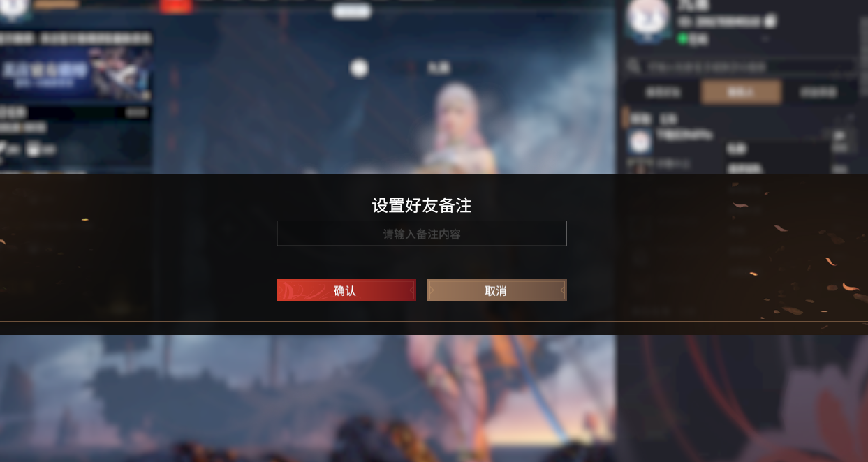The image size is (868, 462).
Task: Select the red button in top bar
Action: point(175,6)
